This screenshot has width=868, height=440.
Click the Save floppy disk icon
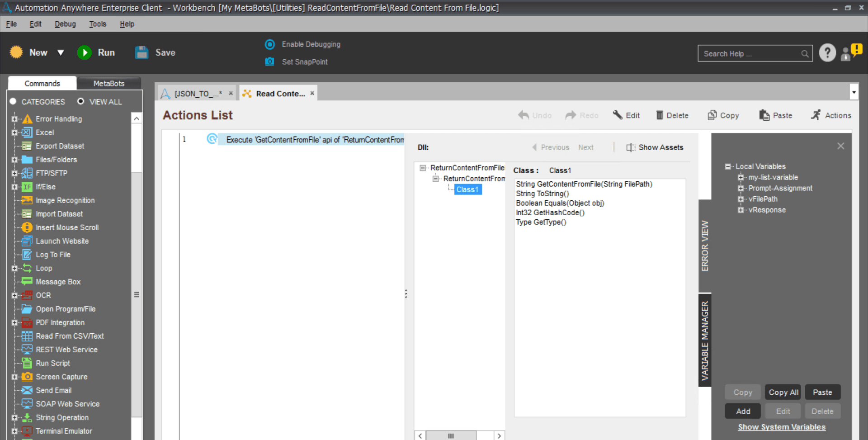[142, 52]
